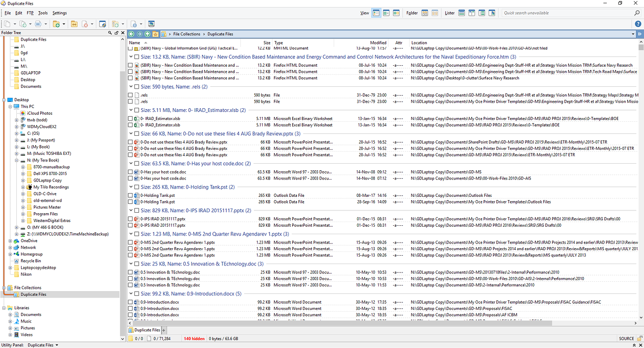Viewport: 644px width, 348px height.
Task: Go up a level with green up arrow
Action: (x=147, y=34)
